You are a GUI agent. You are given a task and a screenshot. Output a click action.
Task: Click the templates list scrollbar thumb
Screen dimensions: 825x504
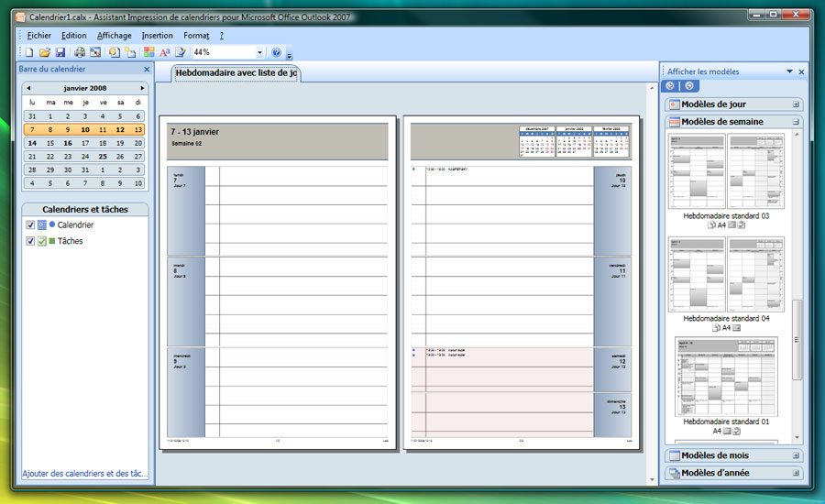[797, 339]
